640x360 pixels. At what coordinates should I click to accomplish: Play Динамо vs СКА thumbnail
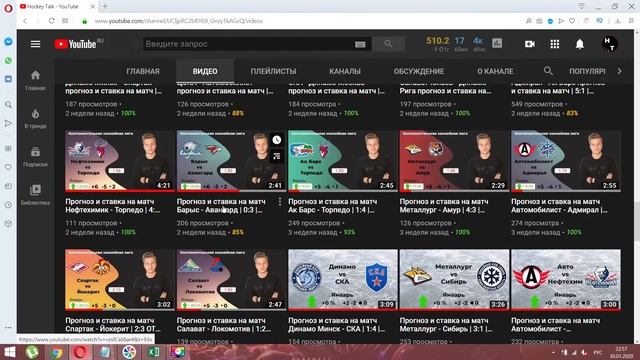tap(342, 280)
